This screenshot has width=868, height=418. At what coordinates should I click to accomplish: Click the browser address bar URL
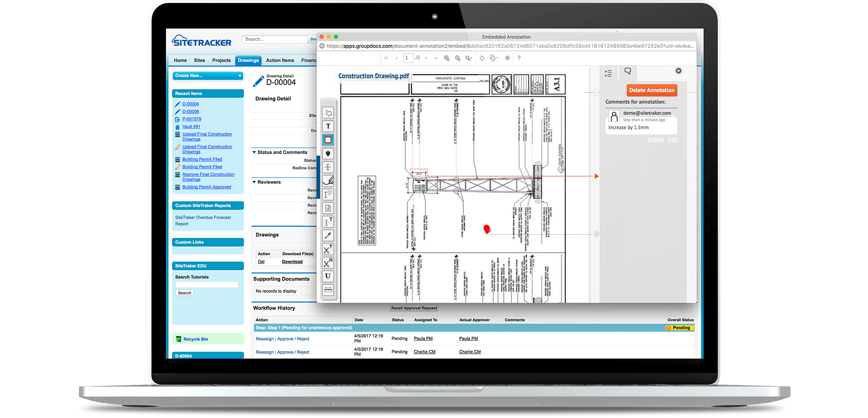click(510, 46)
